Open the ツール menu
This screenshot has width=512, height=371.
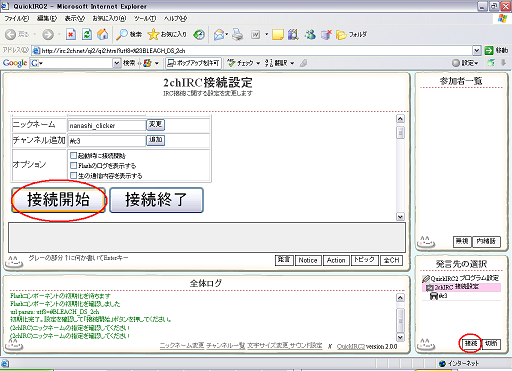[x=145, y=19]
